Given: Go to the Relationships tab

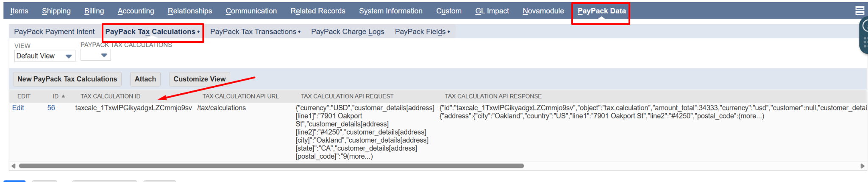Looking at the screenshot, I should pos(190,11).
